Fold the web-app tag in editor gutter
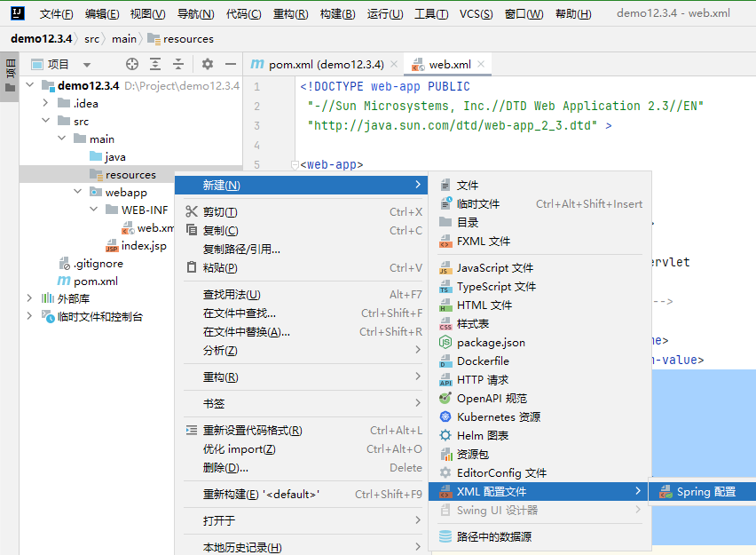The height and width of the screenshot is (555, 756). 295,165
